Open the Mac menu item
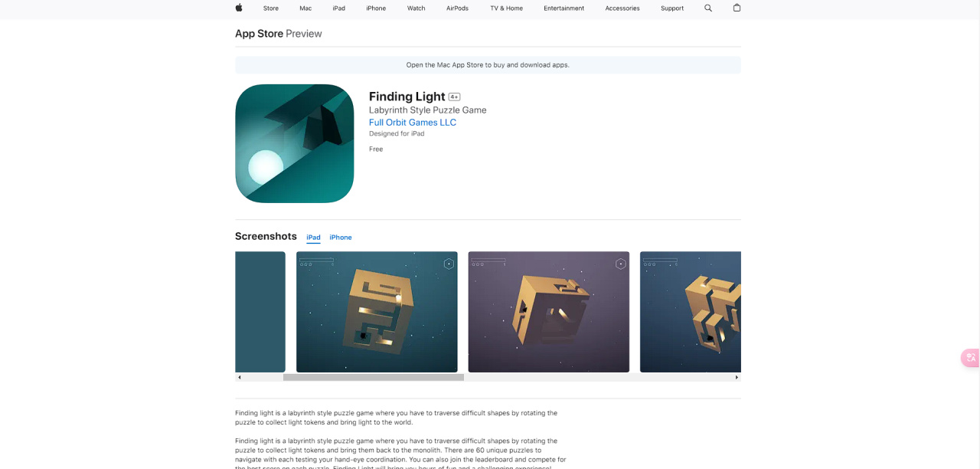 (305, 8)
